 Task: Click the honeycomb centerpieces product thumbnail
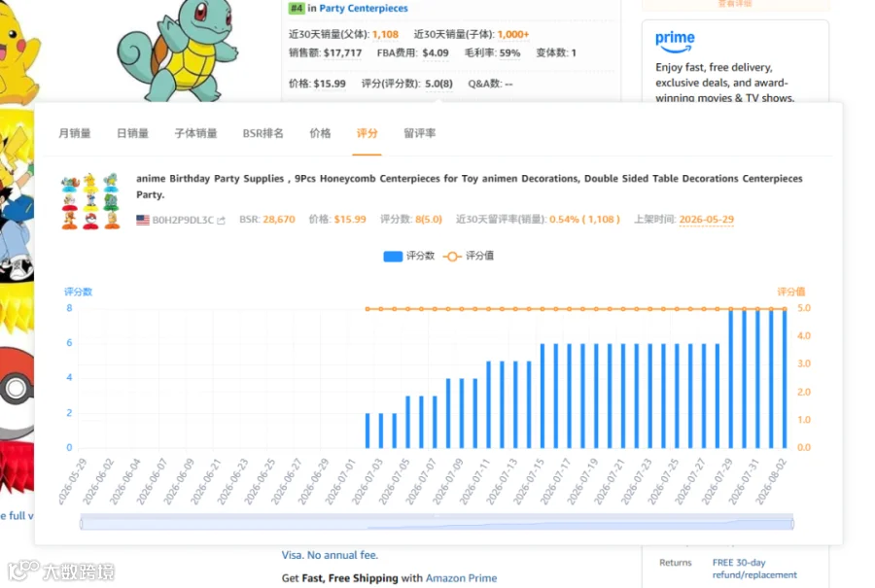[x=90, y=201]
